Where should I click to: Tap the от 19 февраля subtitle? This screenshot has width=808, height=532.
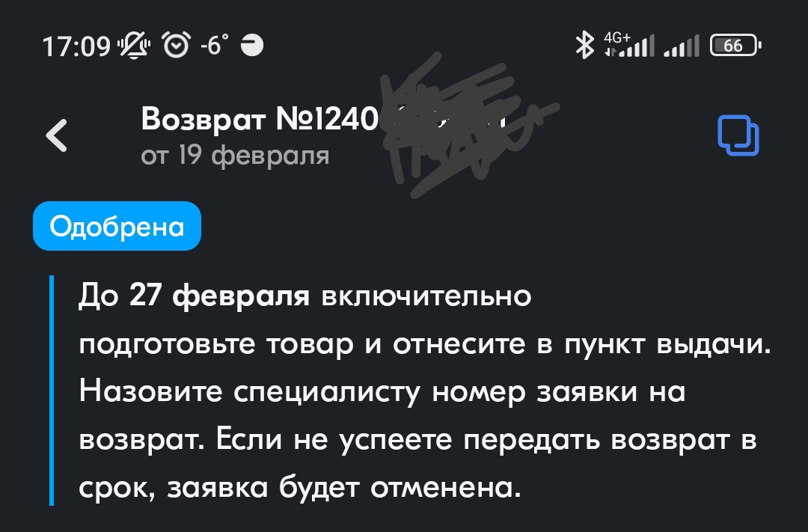235,155
